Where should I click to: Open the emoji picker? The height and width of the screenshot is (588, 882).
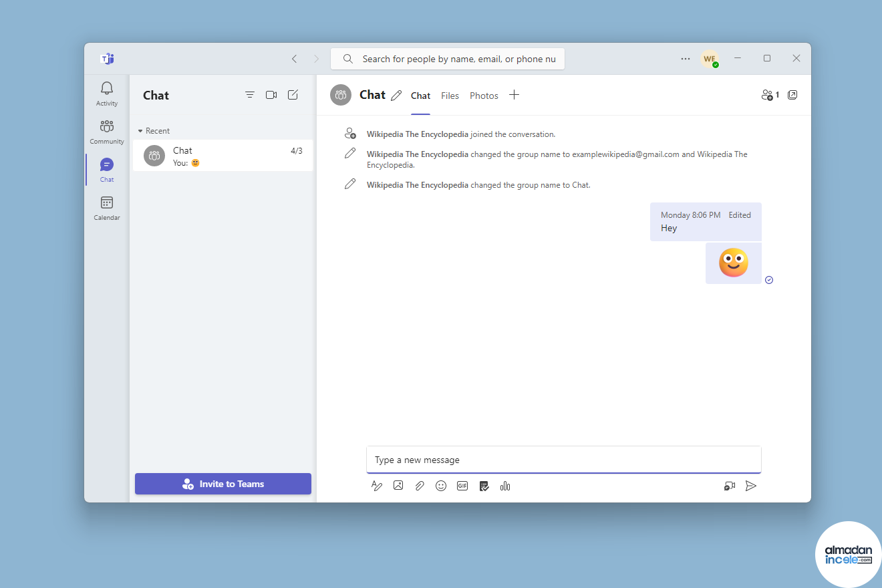441,486
